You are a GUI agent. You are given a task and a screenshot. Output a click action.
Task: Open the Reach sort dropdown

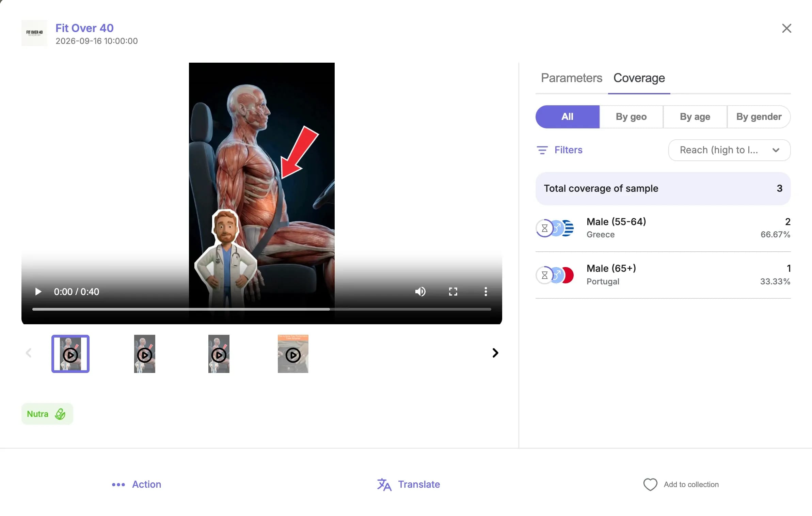point(729,150)
